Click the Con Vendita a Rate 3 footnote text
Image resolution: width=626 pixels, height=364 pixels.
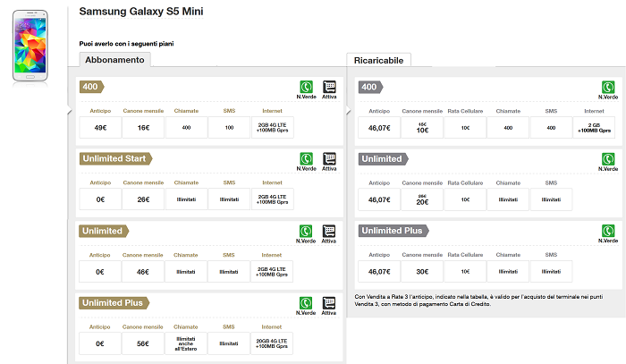tap(478, 301)
